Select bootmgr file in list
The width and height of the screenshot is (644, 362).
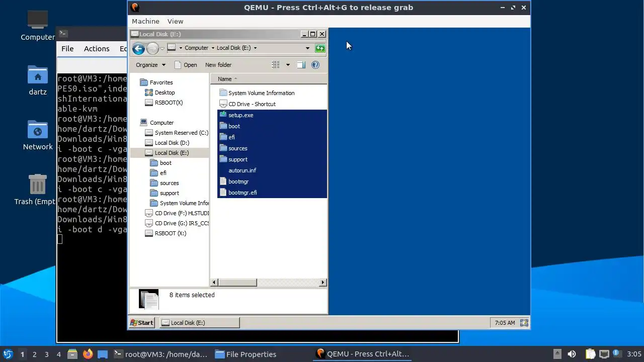pos(238,182)
